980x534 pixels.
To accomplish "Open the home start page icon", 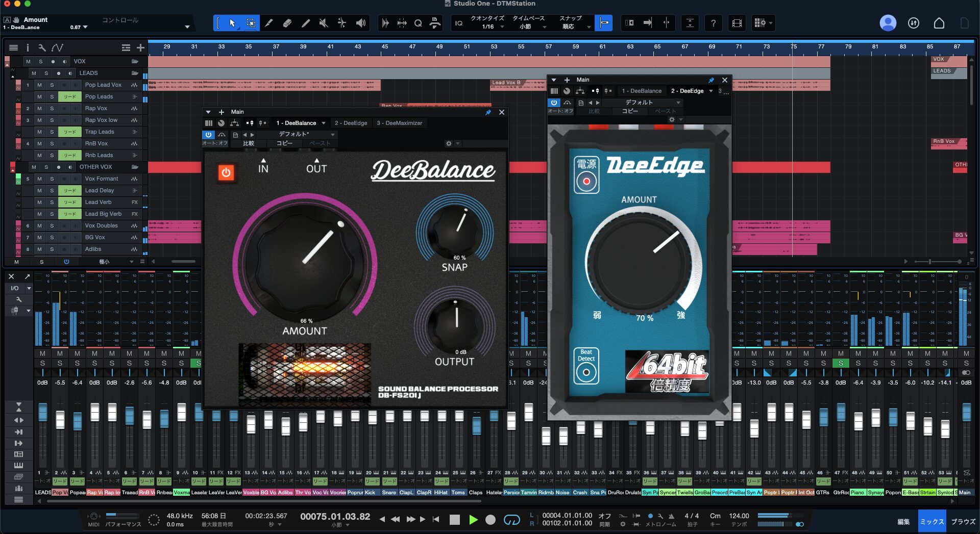I will 939,23.
